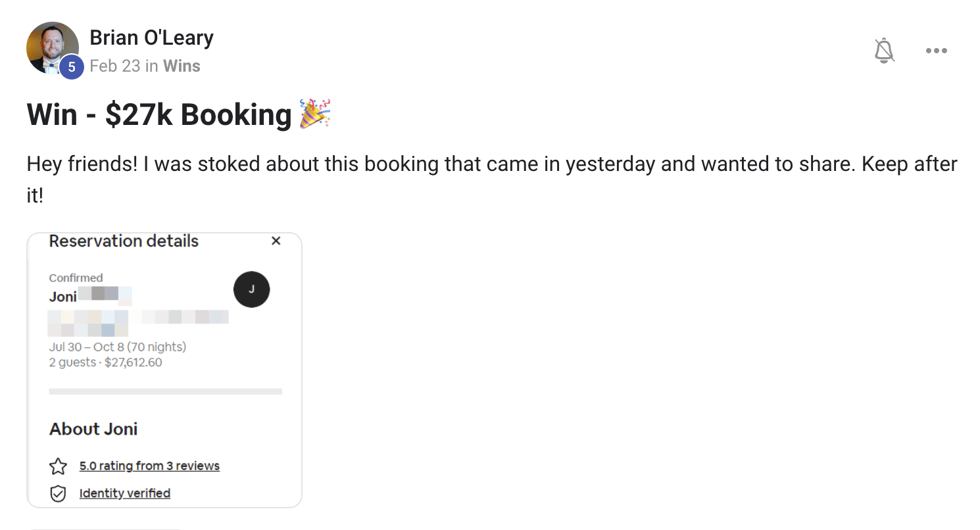Click the guest name Joni
Viewport: 980px width, 530px height.
(x=63, y=297)
